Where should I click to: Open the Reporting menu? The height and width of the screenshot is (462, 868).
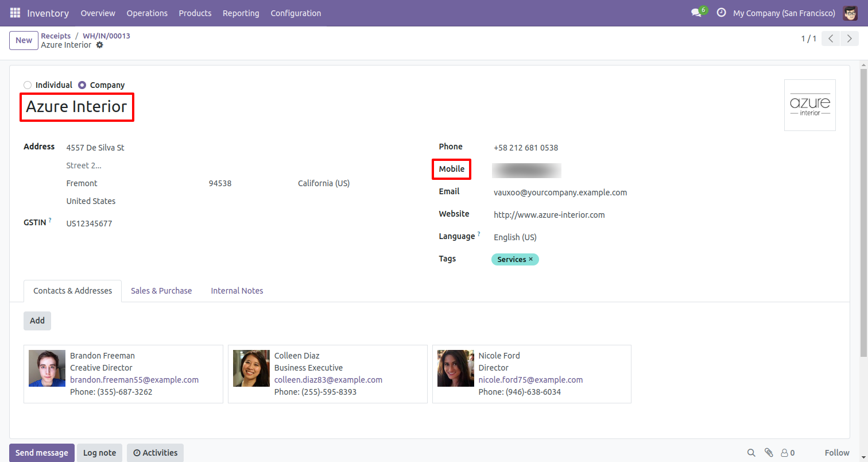pos(241,13)
